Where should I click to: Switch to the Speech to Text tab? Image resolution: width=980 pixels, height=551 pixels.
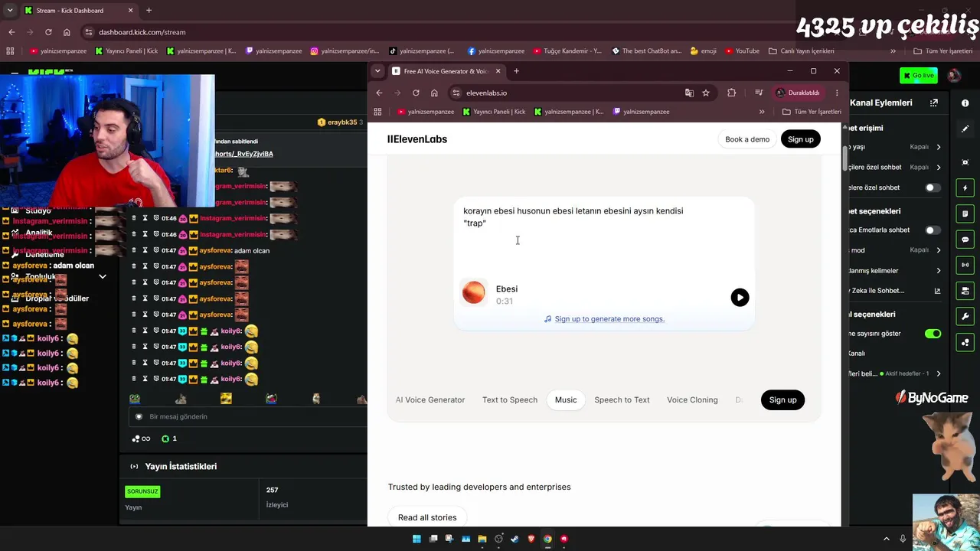tap(622, 399)
